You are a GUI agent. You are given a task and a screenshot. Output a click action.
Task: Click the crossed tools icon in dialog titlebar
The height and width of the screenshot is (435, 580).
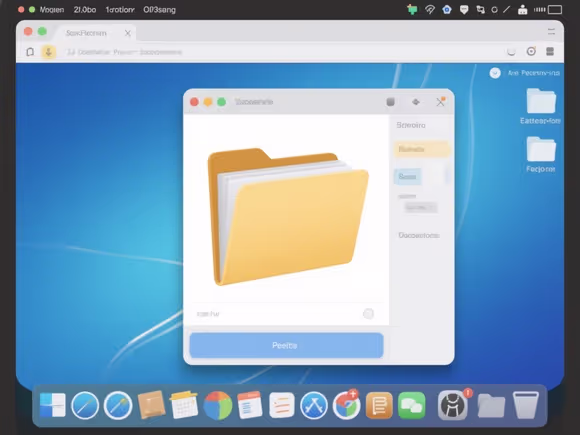pos(440,102)
